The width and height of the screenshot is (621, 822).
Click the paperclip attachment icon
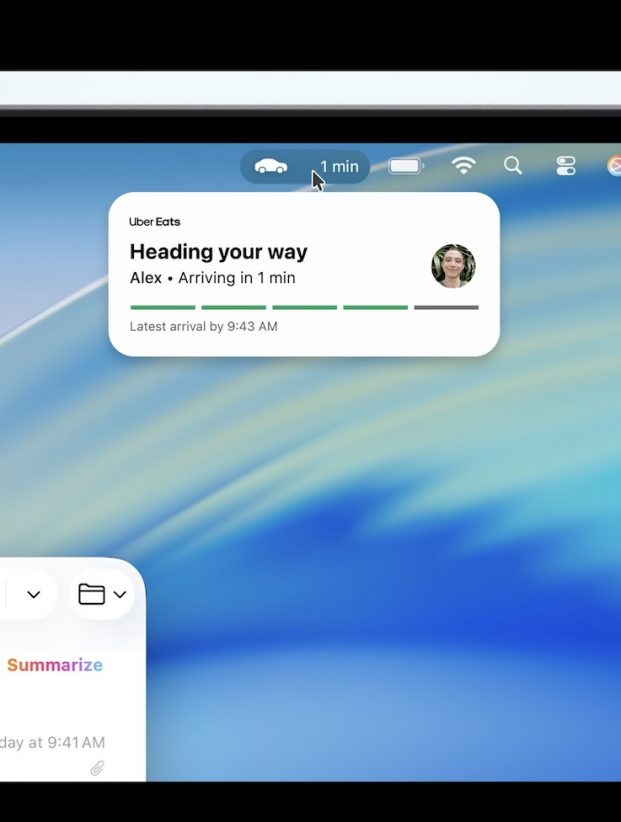[97, 768]
